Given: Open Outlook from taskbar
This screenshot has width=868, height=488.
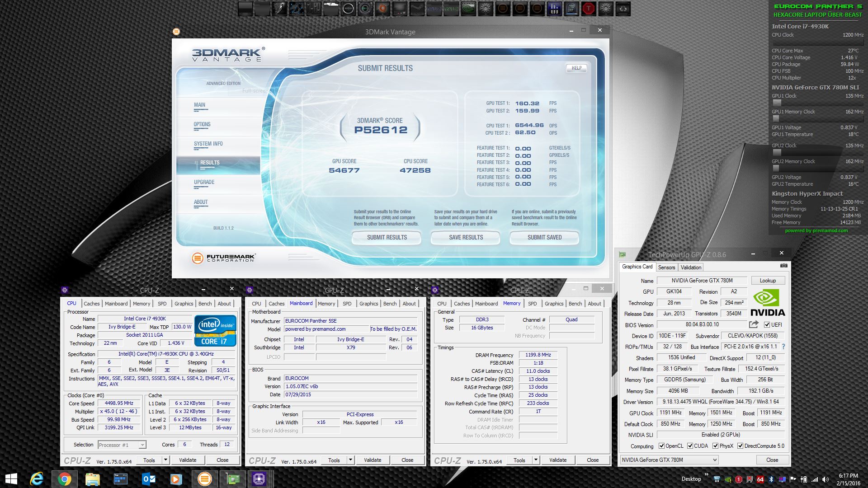Looking at the screenshot, I should (148, 479).
